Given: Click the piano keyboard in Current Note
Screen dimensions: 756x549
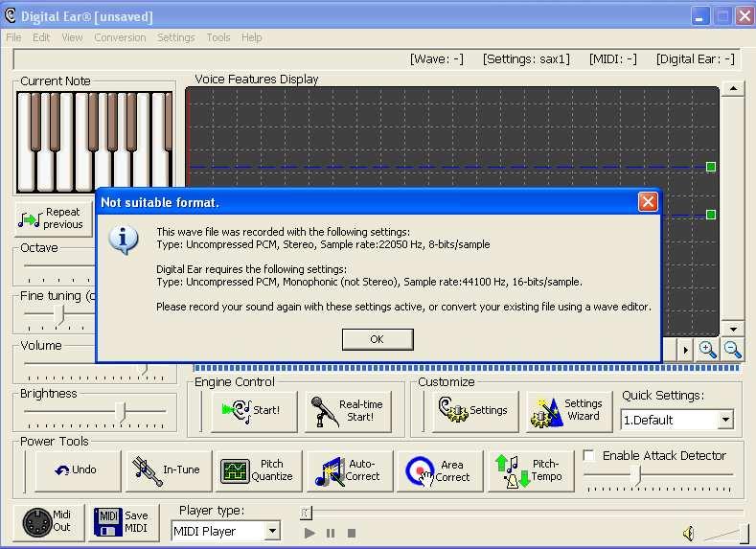Looking at the screenshot, I should point(94,142).
